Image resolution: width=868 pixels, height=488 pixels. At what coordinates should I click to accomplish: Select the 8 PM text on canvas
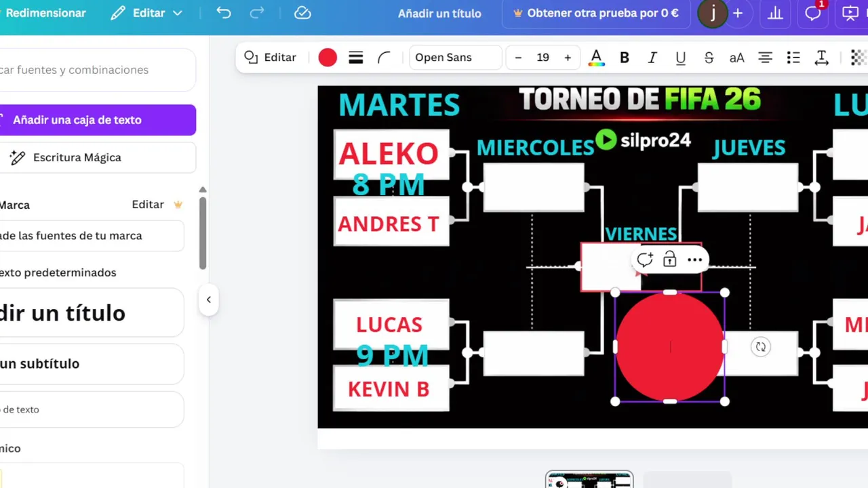coord(389,184)
